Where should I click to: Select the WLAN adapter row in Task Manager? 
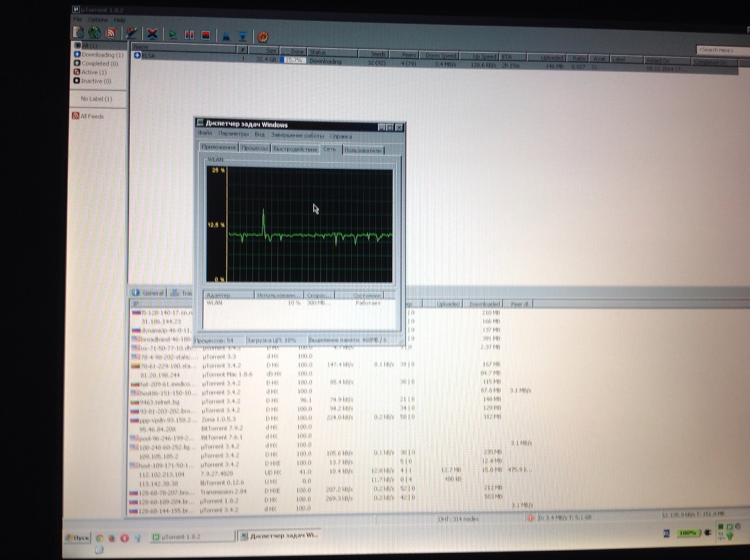pyautogui.click(x=299, y=303)
